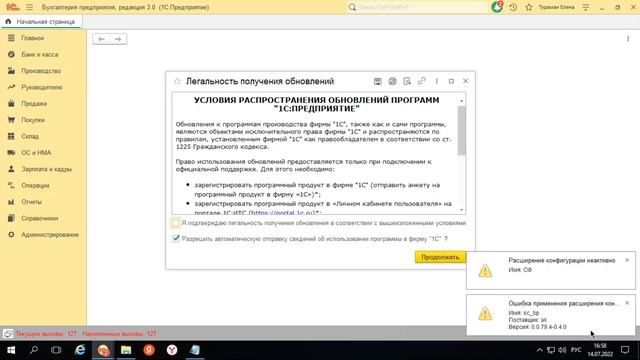This screenshot has height=360, width=640.
Task: Check Я подтверждаю легальность получения обновления
Action: click(176, 223)
